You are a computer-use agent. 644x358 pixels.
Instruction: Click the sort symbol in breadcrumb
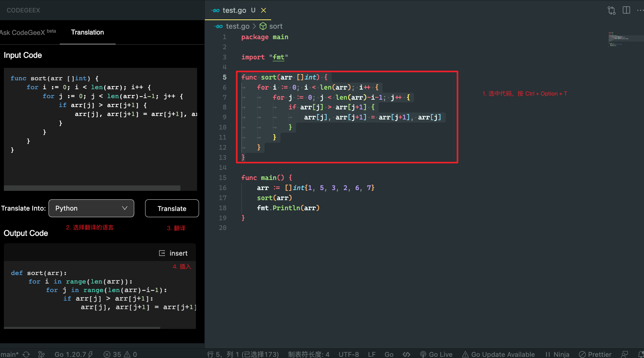pyautogui.click(x=271, y=26)
